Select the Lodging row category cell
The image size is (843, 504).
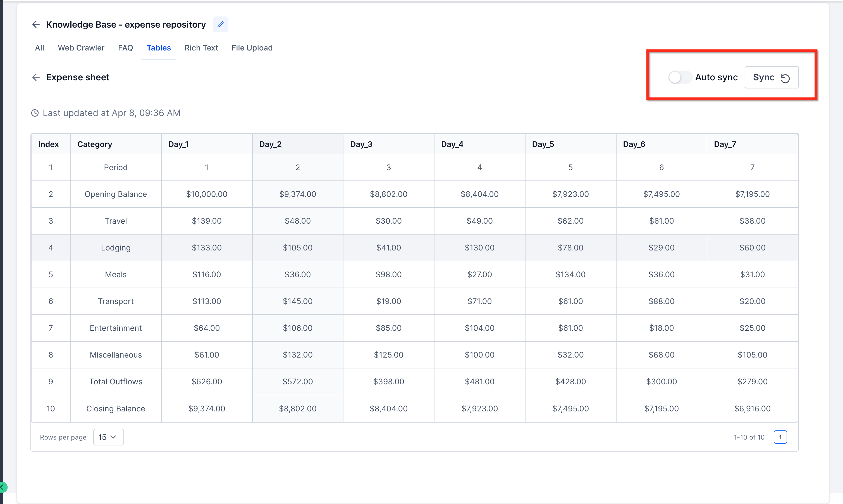pyautogui.click(x=116, y=248)
